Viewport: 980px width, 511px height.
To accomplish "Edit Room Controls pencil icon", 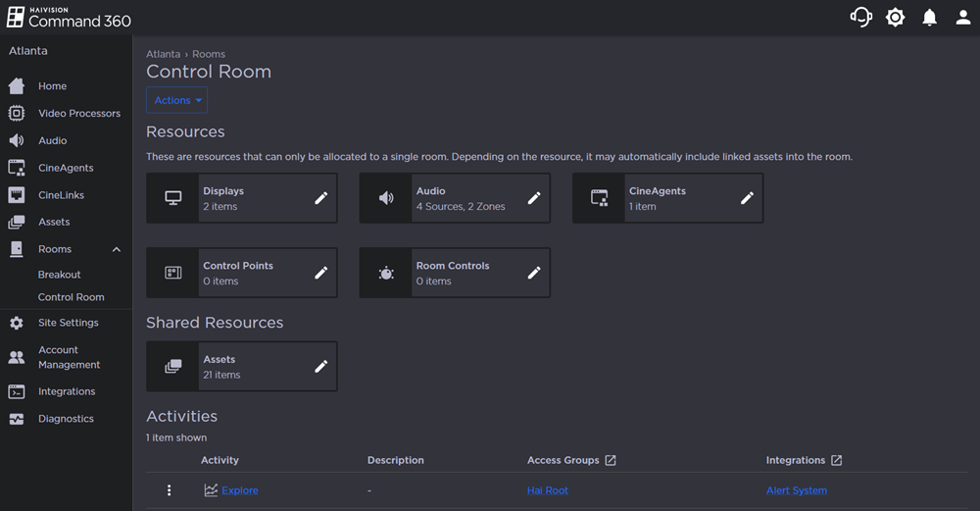I will 534,273.
